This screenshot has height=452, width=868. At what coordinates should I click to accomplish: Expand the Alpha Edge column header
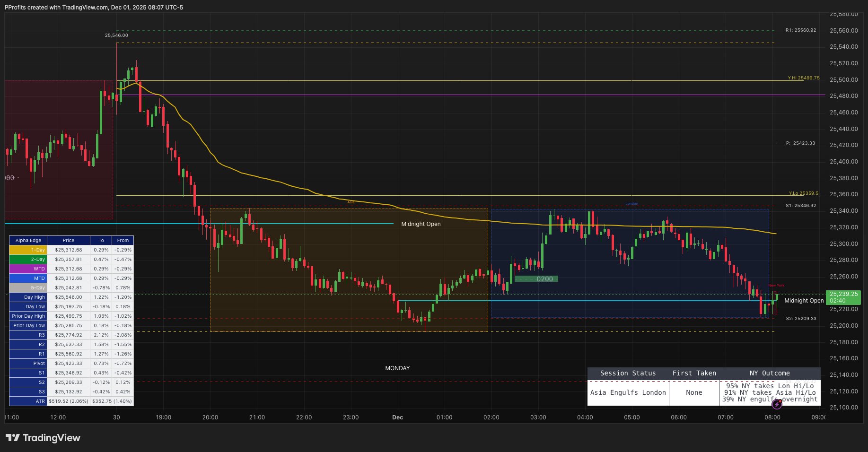(28, 240)
